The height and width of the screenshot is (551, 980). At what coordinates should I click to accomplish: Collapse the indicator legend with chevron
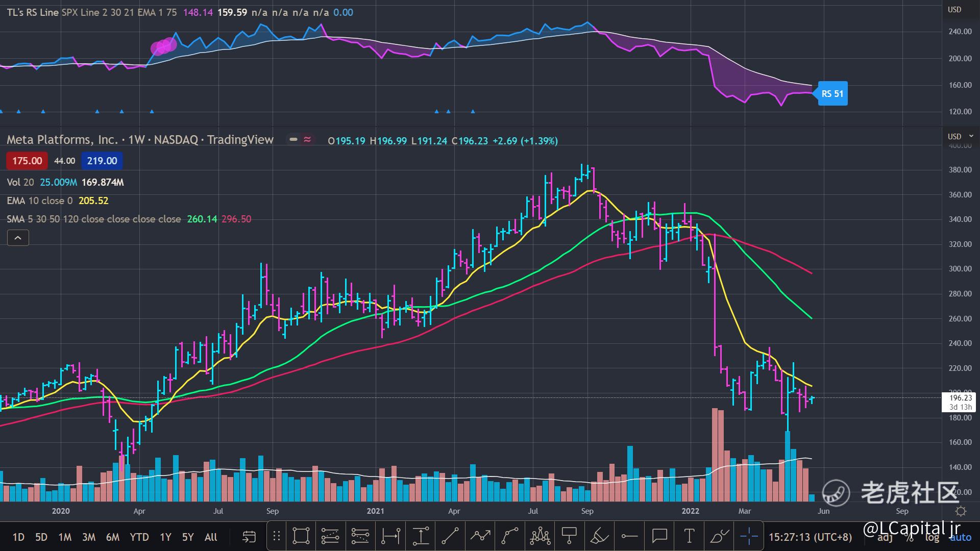click(x=18, y=238)
